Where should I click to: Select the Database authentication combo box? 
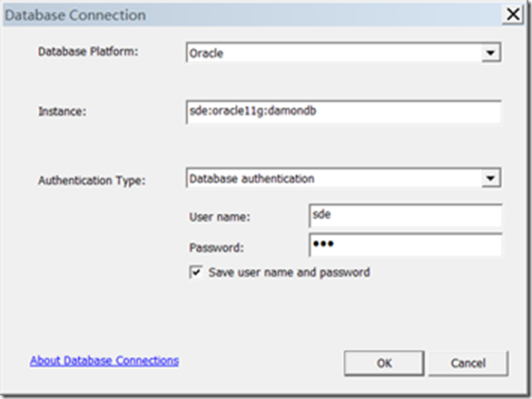coord(343,178)
